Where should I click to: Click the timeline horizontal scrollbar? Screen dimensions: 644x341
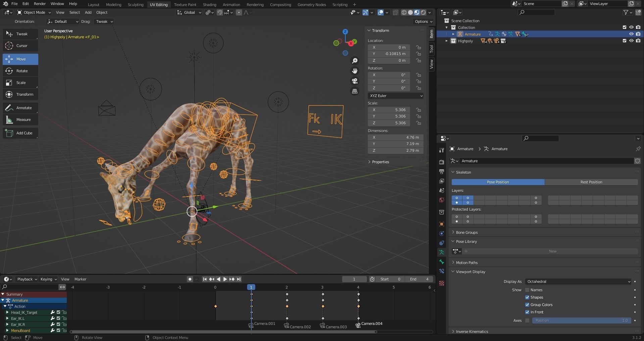point(223,332)
